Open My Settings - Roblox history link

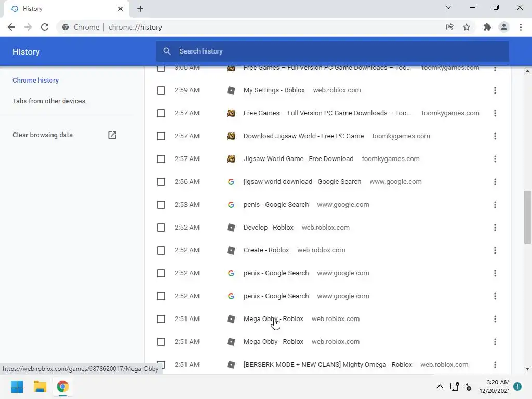pyautogui.click(x=274, y=90)
